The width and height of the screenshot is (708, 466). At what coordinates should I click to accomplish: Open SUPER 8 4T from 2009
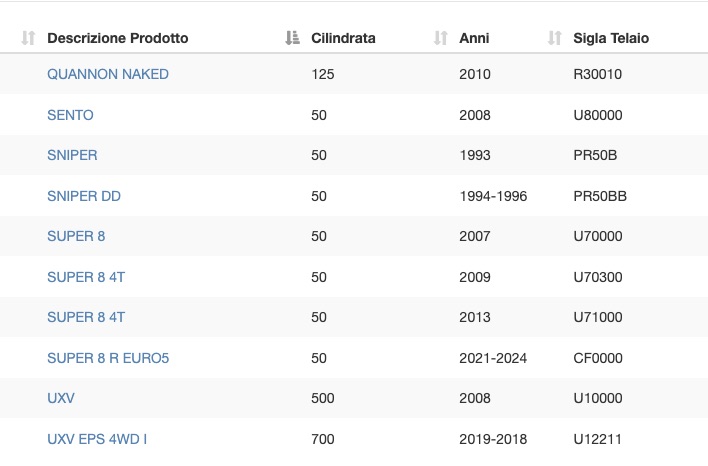86,277
